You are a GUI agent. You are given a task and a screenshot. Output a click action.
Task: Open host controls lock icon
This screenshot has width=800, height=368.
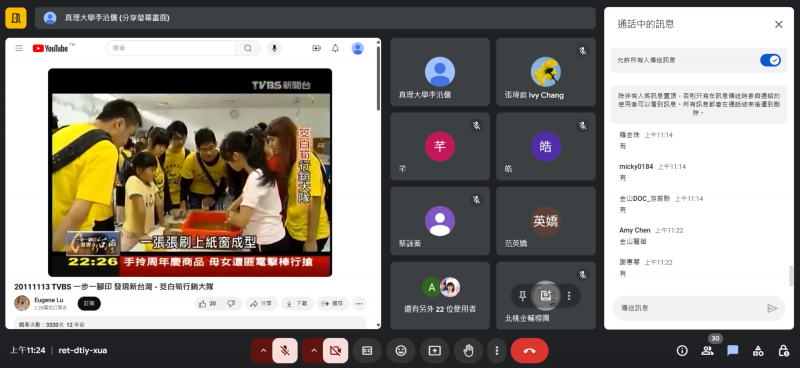tap(783, 351)
